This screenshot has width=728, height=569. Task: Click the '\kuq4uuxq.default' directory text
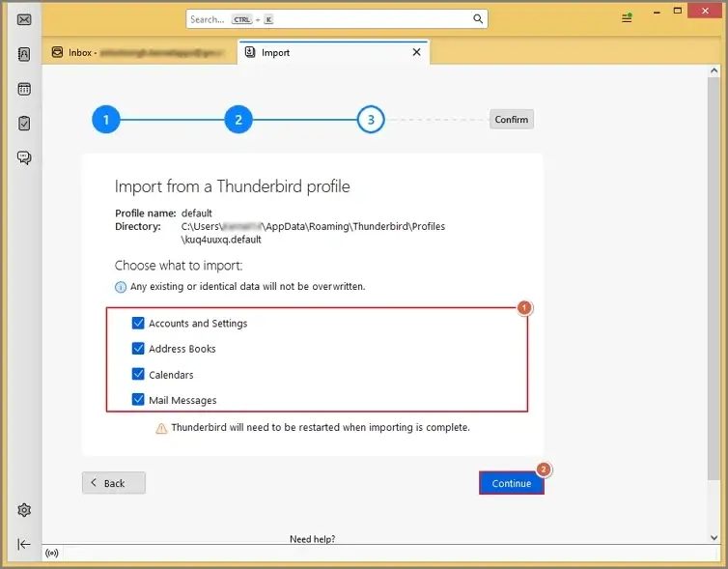(221, 240)
